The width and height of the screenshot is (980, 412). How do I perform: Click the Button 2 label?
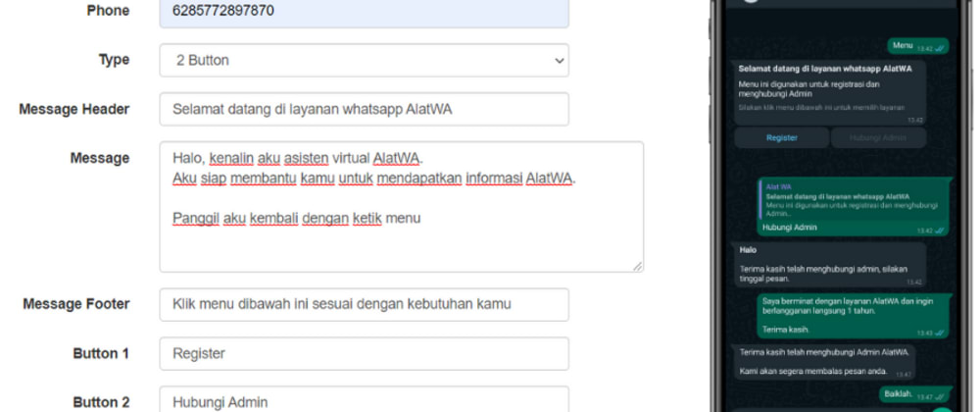pos(101,402)
